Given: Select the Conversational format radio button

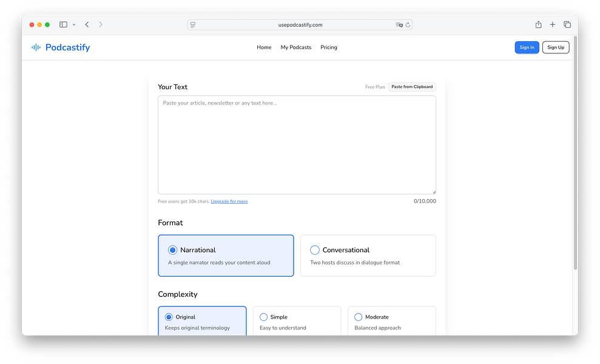Looking at the screenshot, I should [314, 250].
